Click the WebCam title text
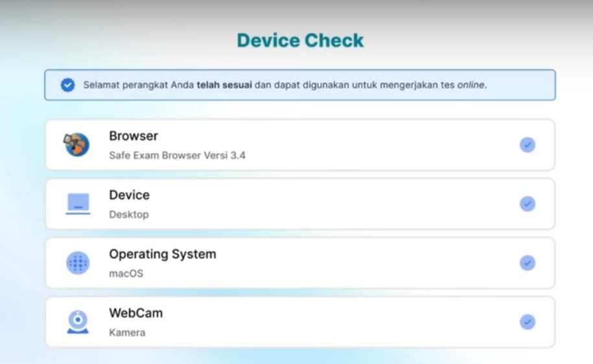 click(135, 313)
